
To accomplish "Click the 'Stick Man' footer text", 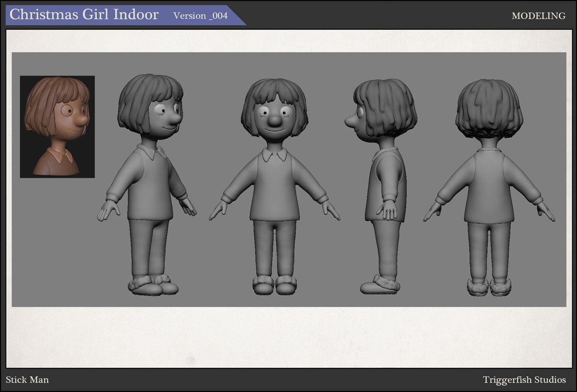I will click(27, 379).
